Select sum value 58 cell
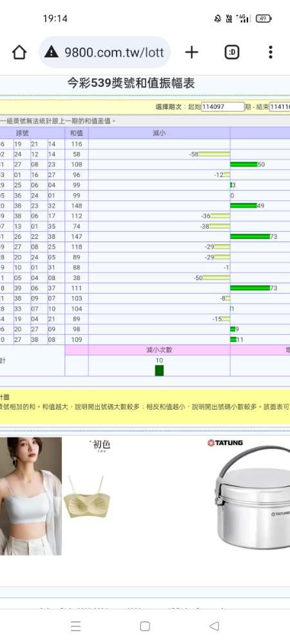290x644 pixels. coord(77,155)
